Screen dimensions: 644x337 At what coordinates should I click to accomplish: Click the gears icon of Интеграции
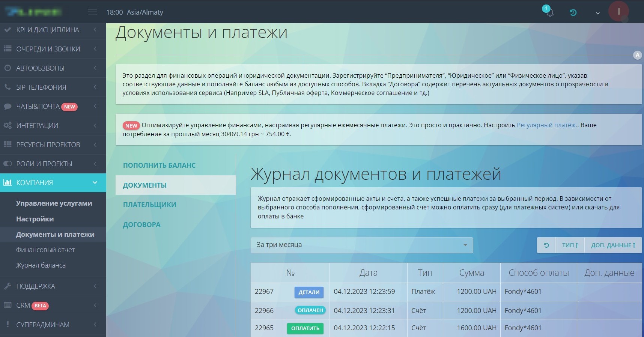pyautogui.click(x=8, y=125)
